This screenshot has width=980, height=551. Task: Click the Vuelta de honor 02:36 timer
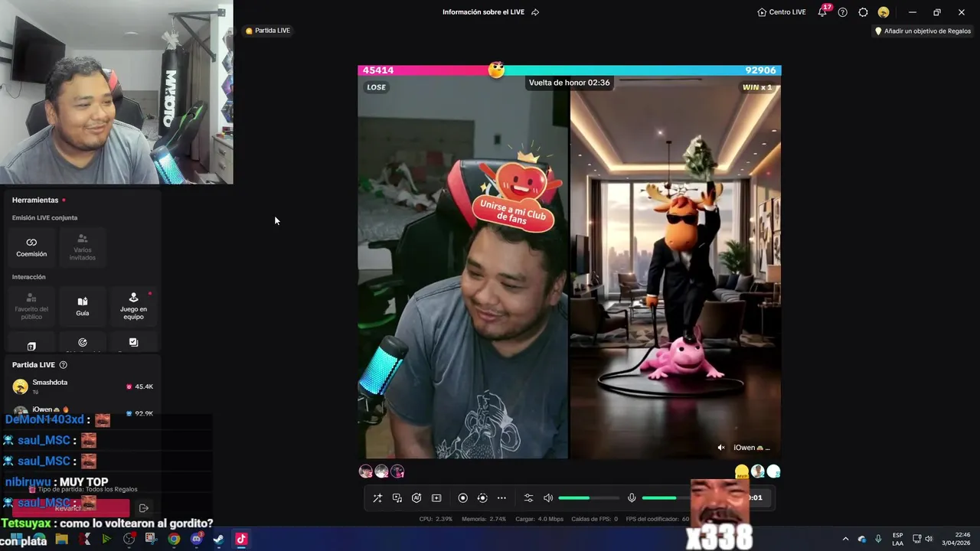(569, 83)
